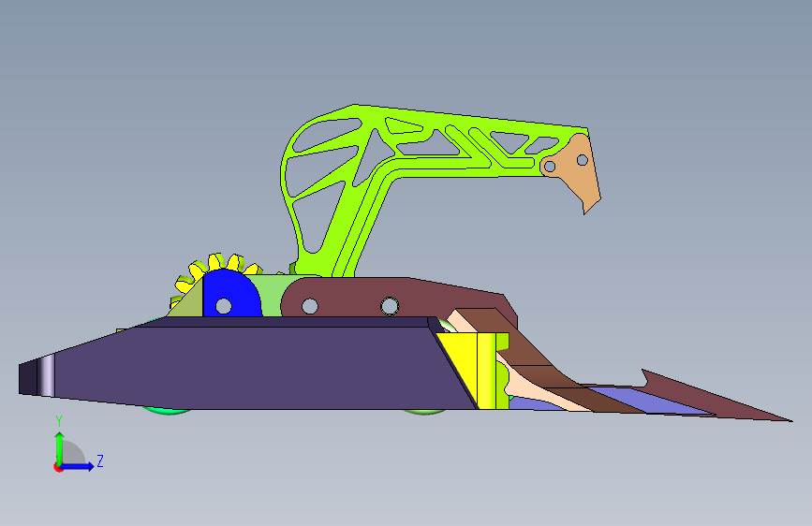Pick the left hole in maroon plate
This screenshot has width=812, height=526.
(310, 306)
